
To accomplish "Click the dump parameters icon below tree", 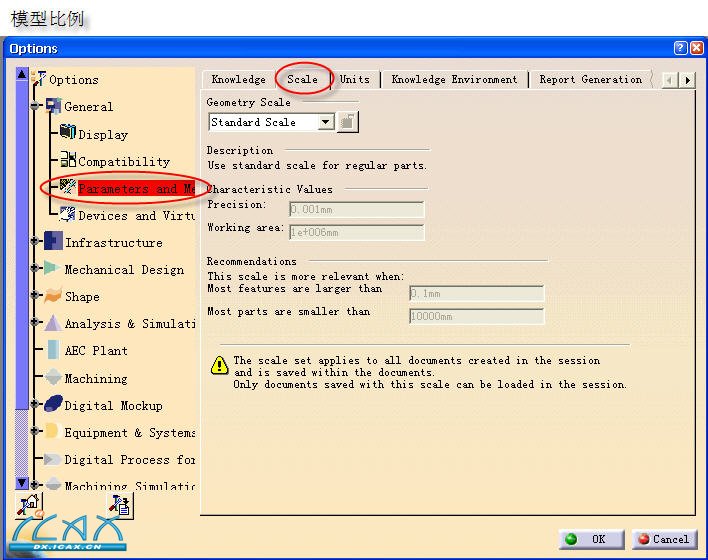I will coord(120,505).
